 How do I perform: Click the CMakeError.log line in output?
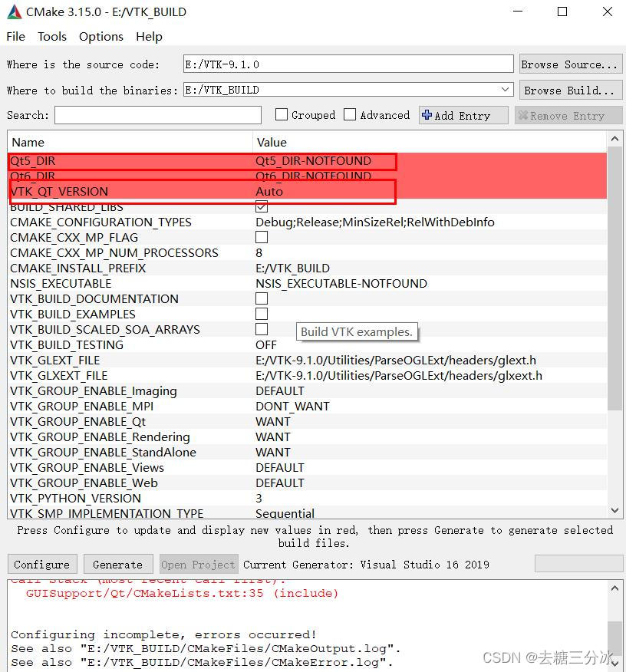(x=202, y=663)
